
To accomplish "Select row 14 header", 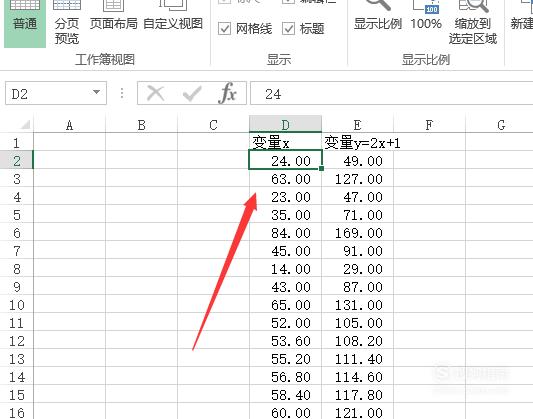I will (17, 377).
